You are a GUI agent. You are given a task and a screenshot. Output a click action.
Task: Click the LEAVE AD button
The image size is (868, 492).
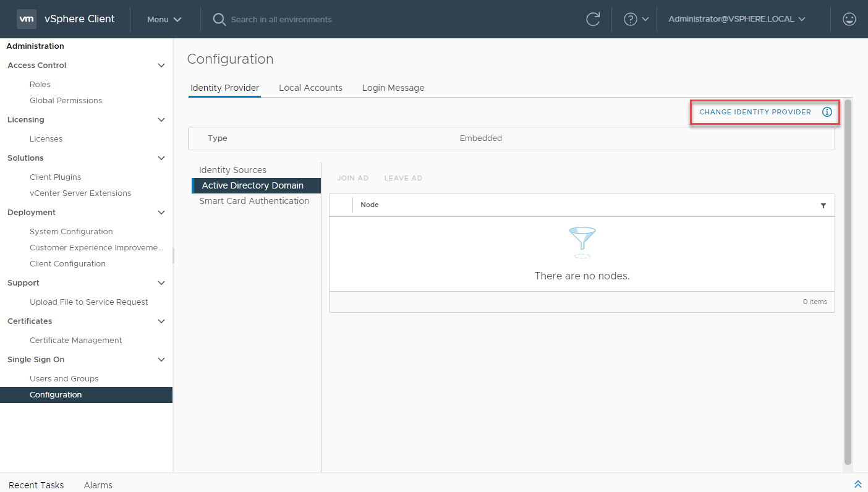tap(403, 178)
